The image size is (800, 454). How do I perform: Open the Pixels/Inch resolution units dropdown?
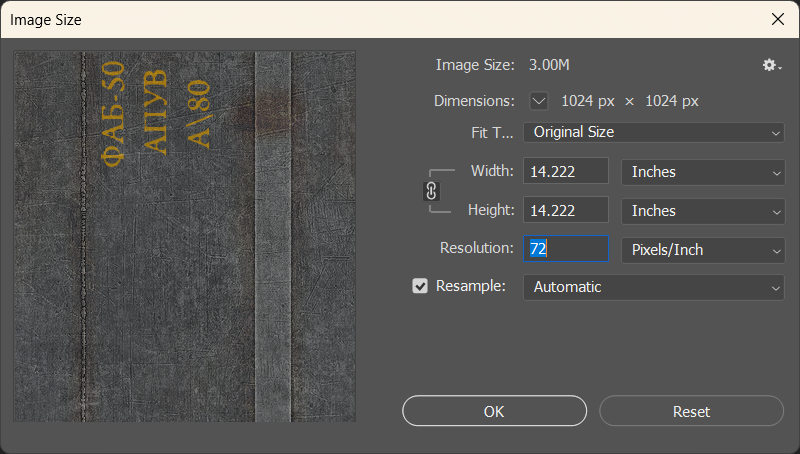click(703, 250)
